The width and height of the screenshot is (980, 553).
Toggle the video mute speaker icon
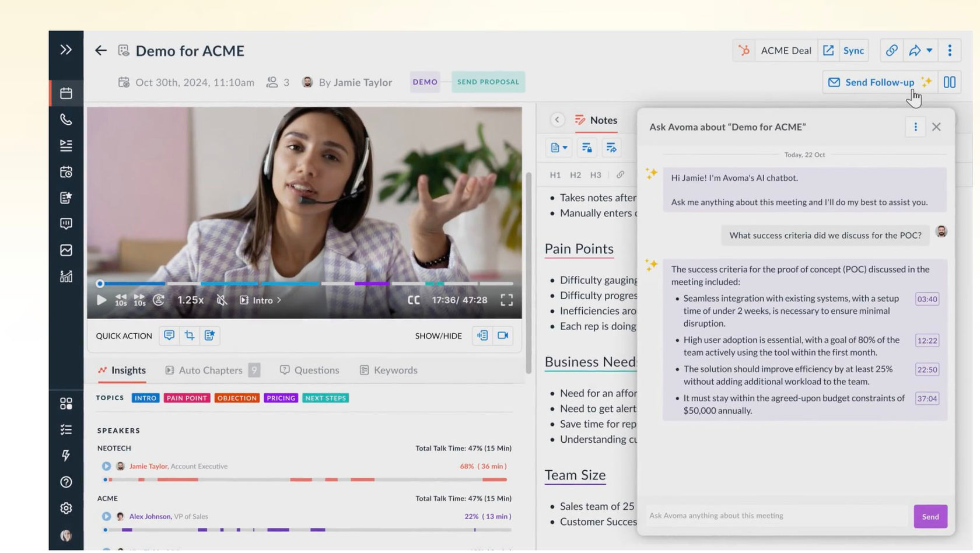tap(222, 300)
